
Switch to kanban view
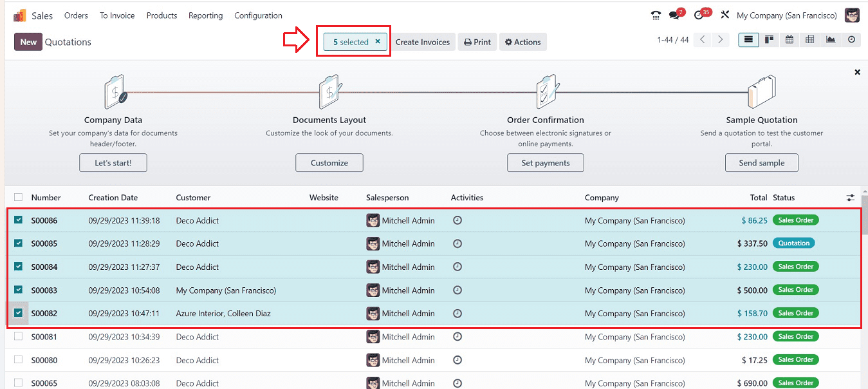click(769, 40)
